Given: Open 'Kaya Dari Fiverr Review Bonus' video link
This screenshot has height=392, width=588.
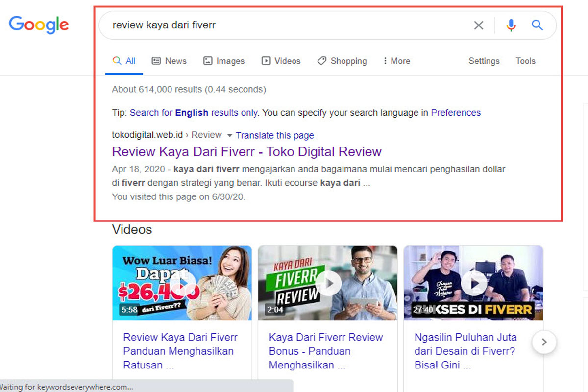Looking at the screenshot, I should tap(326, 351).
